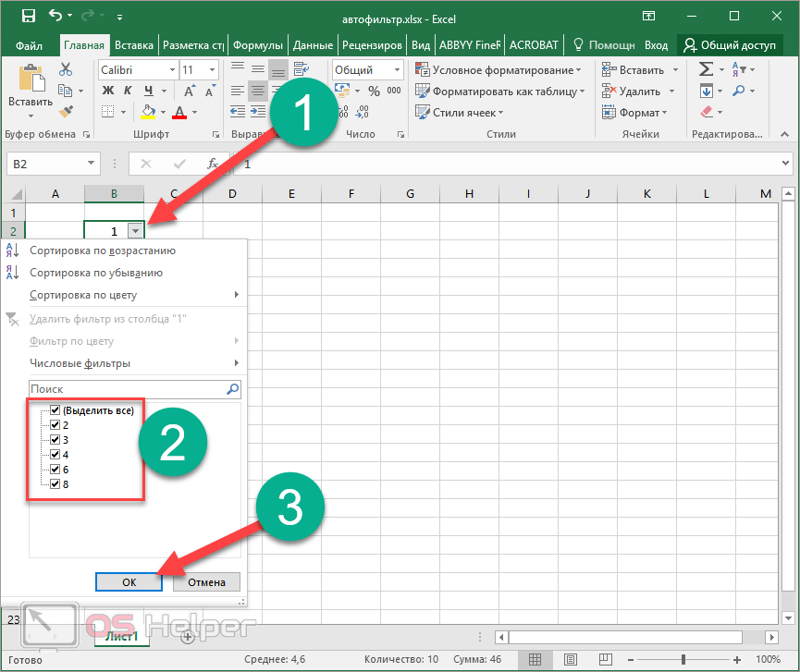Select the Format Painter brush icon
800x672 pixels.
click(x=65, y=112)
